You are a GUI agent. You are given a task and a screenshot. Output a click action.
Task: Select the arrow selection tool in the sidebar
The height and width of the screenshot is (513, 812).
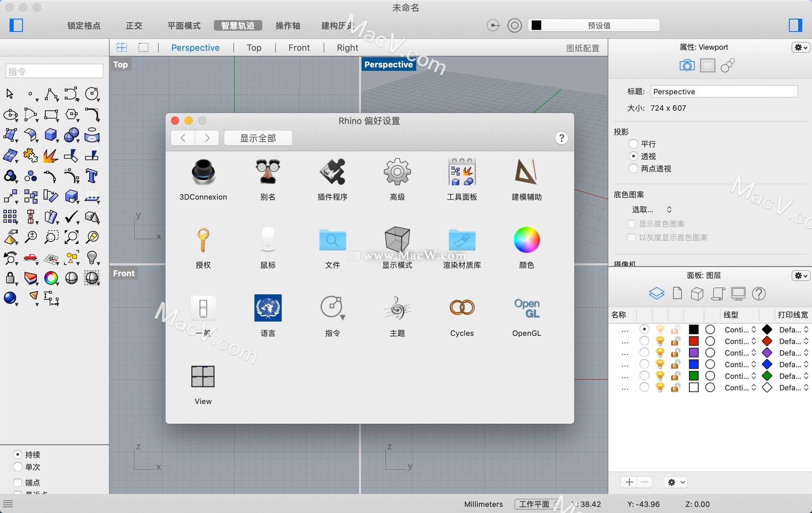click(x=10, y=94)
